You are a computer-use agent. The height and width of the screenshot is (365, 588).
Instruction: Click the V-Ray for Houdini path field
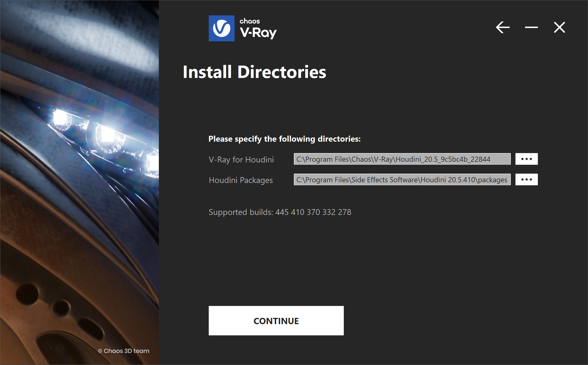tap(402, 159)
